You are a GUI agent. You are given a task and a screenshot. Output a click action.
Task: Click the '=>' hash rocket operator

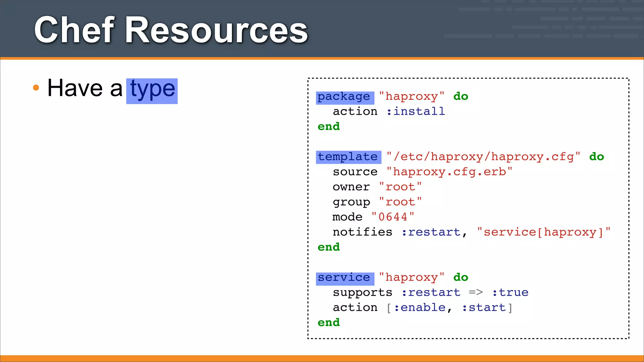[476, 292]
